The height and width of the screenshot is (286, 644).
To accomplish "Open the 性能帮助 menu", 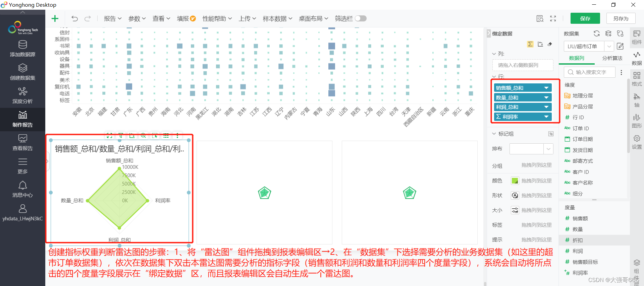I will (217, 19).
